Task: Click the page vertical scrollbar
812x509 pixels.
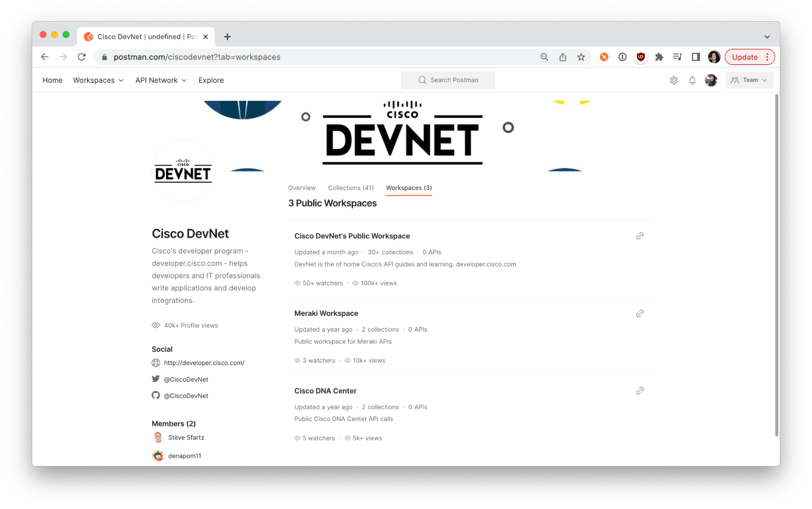Action: 777,265
